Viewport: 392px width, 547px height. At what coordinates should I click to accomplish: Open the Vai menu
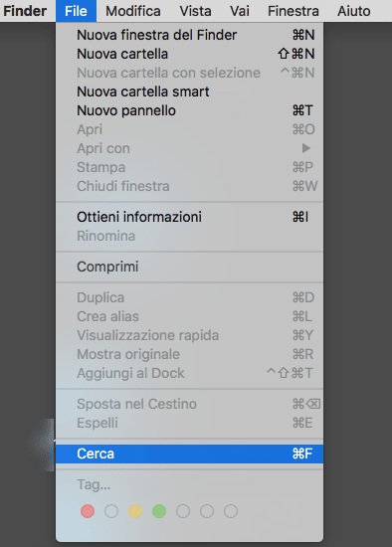pos(240,11)
